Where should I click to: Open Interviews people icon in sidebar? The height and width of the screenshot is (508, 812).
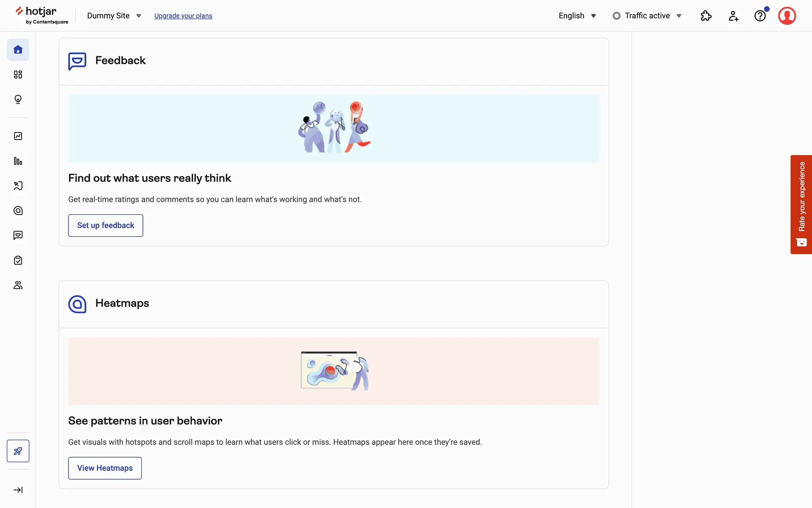(x=18, y=285)
